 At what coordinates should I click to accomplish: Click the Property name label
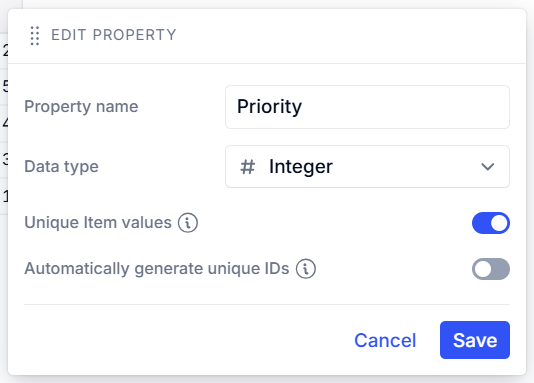click(81, 107)
